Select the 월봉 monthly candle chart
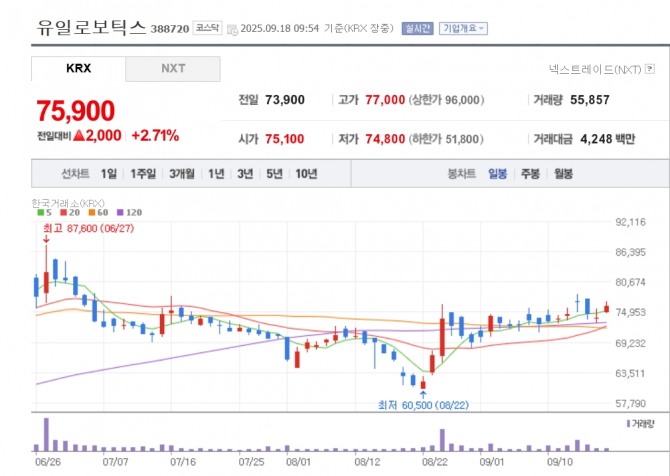Viewport: 670px width, 476px height. 563,174
